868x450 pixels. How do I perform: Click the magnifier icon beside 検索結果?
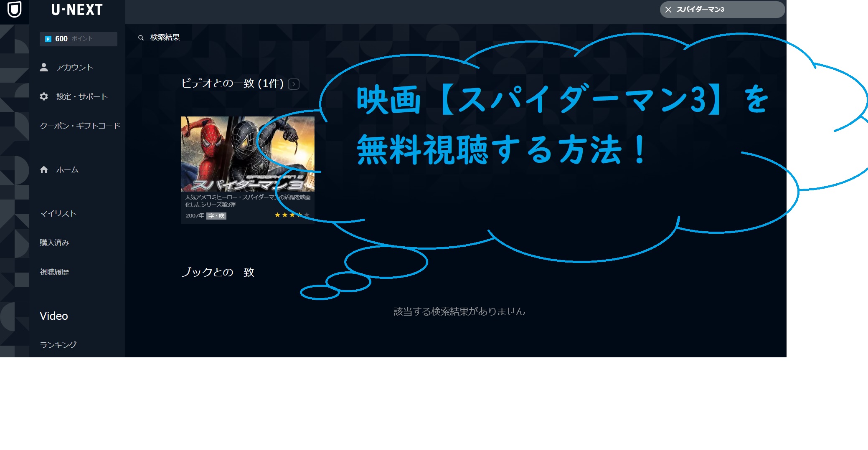(141, 38)
